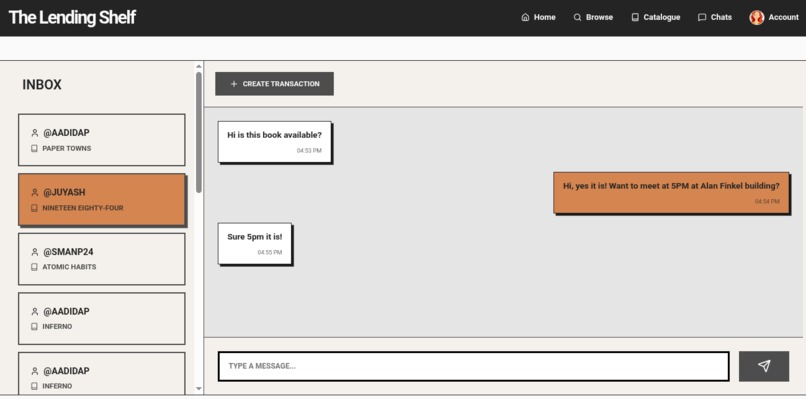The height and width of the screenshot is (399, 806).
Task: Click book icon beside Paper Towns
Action: pos(34,148)
